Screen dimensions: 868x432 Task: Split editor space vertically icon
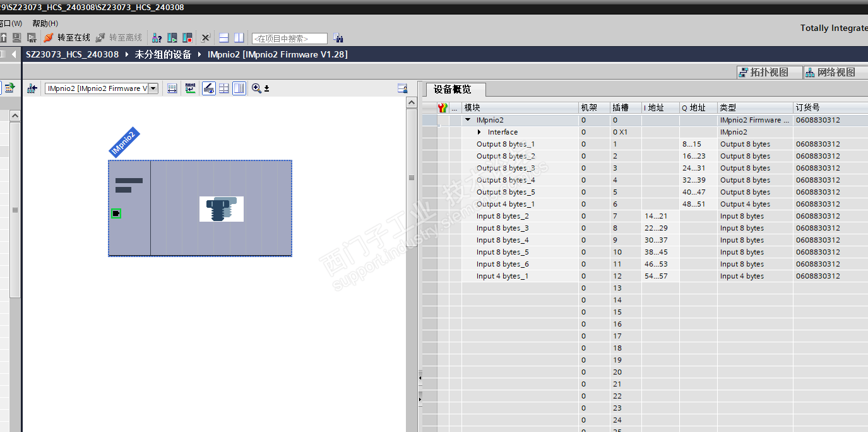(239, 38)
